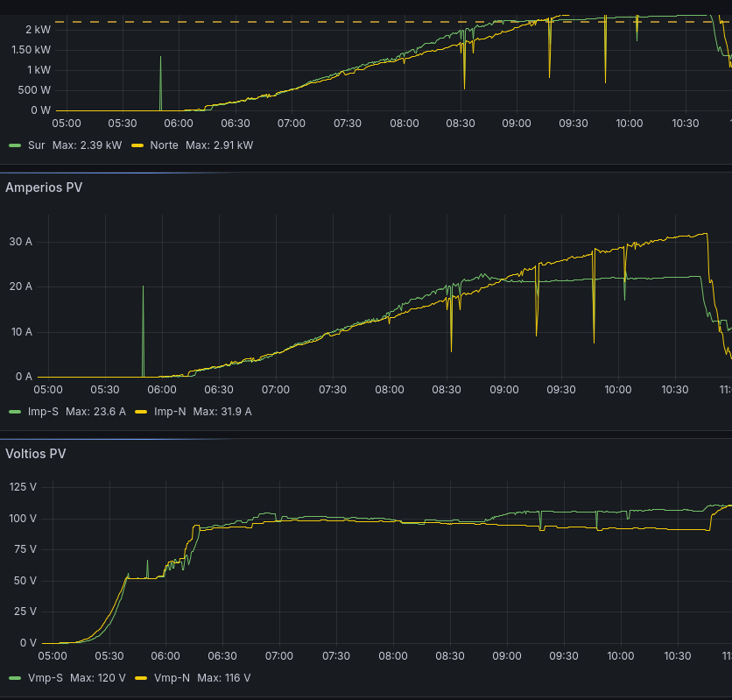This screenshot has height=700, width=732.
Task: Click 'Max: 2.91 kW' legend value
Action: click(219, 145)
